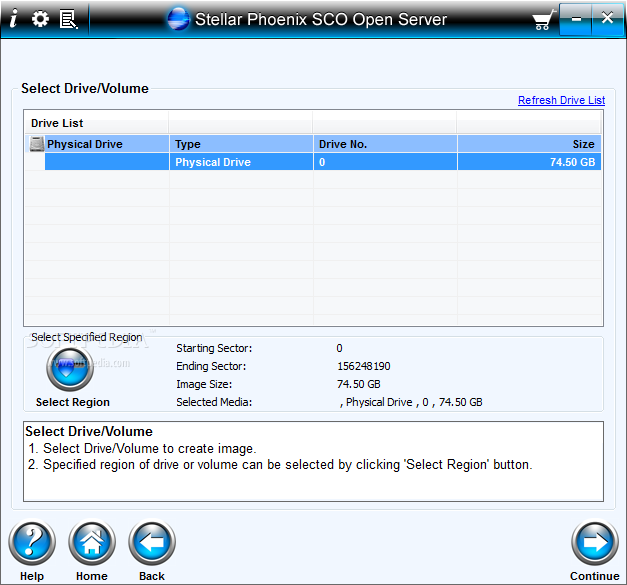The width and height of the screenshot is (627, 585).
Task: Click the Ending Sector value 156248190
Action: [x=364, y=366]
